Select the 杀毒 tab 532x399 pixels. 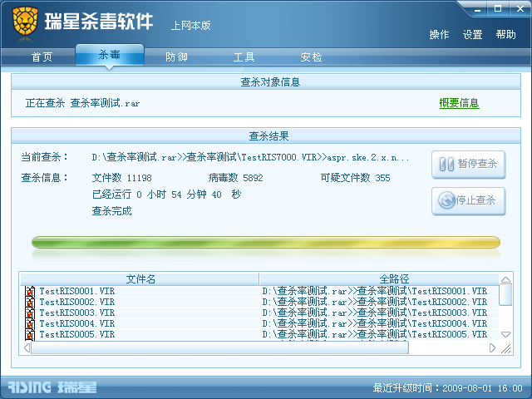110,55
